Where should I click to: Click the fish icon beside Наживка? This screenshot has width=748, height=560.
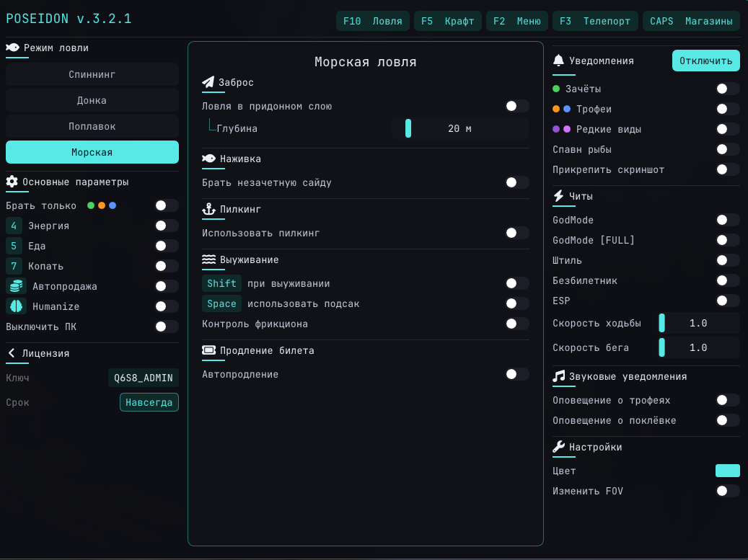pos(208,159)
